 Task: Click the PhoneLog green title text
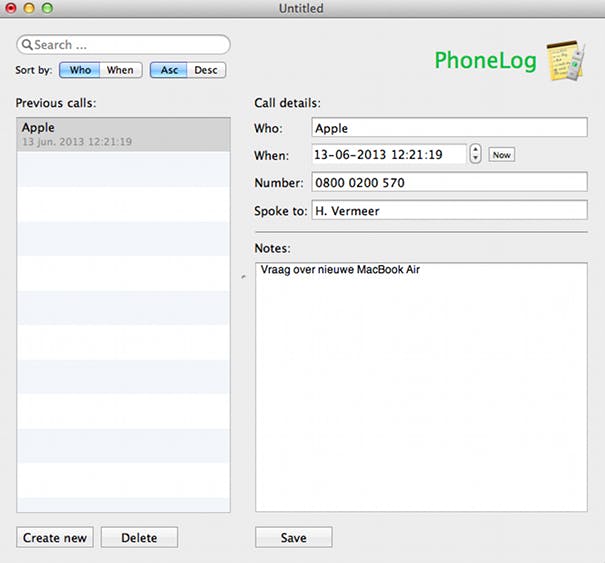click(x=485, y=61)
